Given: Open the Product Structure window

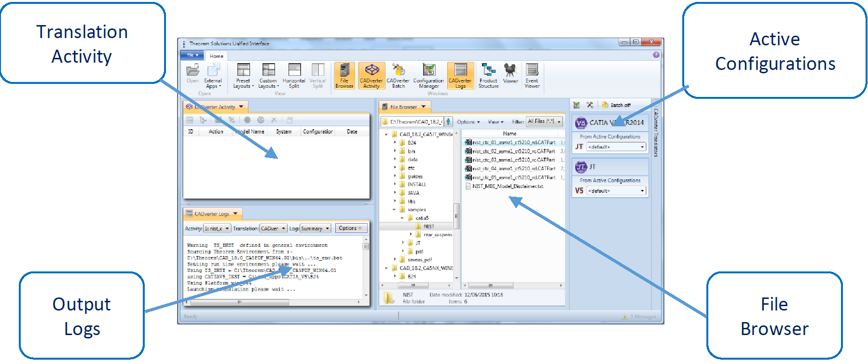Looking at the screenshot, I should pyautogui.click(x=488, y=76).
